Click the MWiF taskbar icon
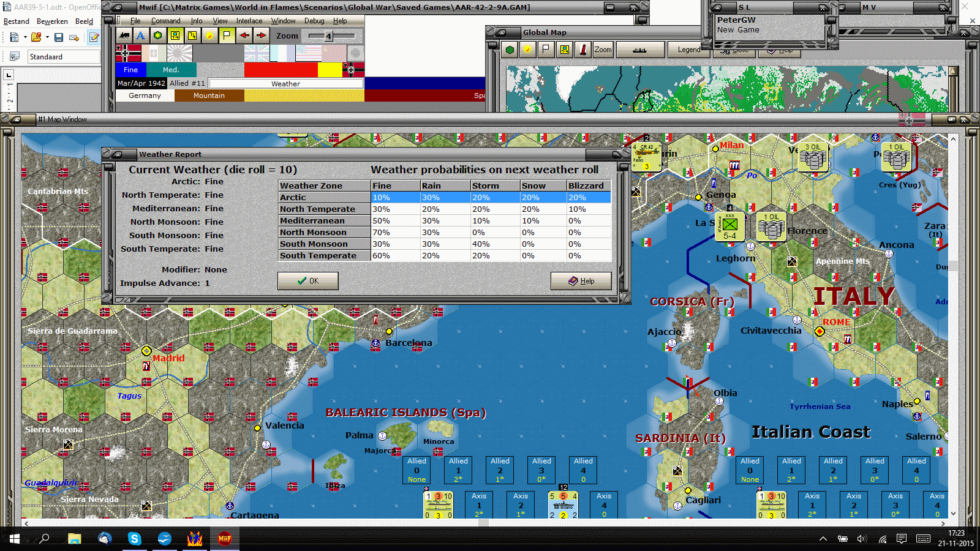Viewport: 980px width, 551px height. pos(225,539)
